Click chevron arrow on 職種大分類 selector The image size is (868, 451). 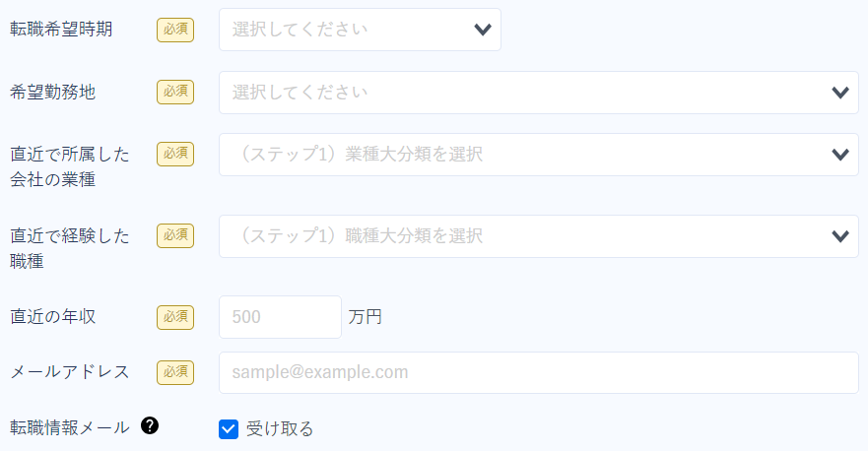click(840, 237)
